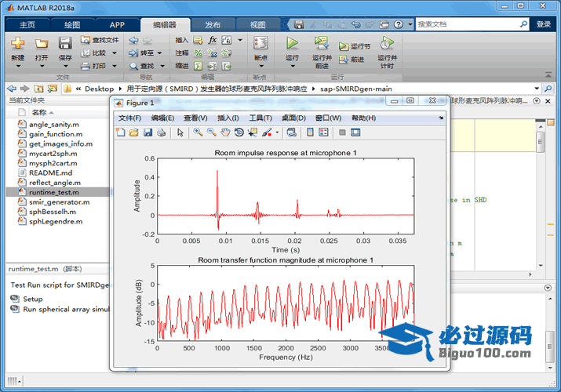Click the help question mark icon in top toolbar
Screen dimensions: 561x392
(399, 24)
